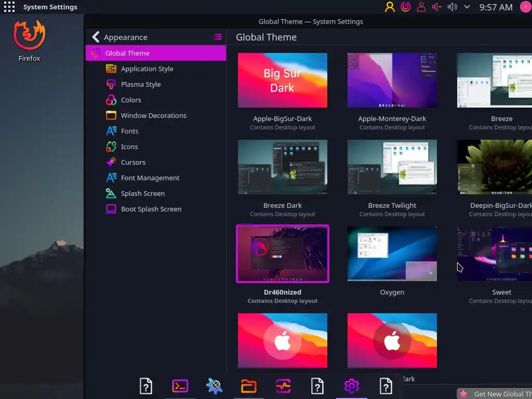The height and width of the screenshot is (399, 532).
Task: Open the system monitor pulse dock icon
Action: click(x=283, y=386)
